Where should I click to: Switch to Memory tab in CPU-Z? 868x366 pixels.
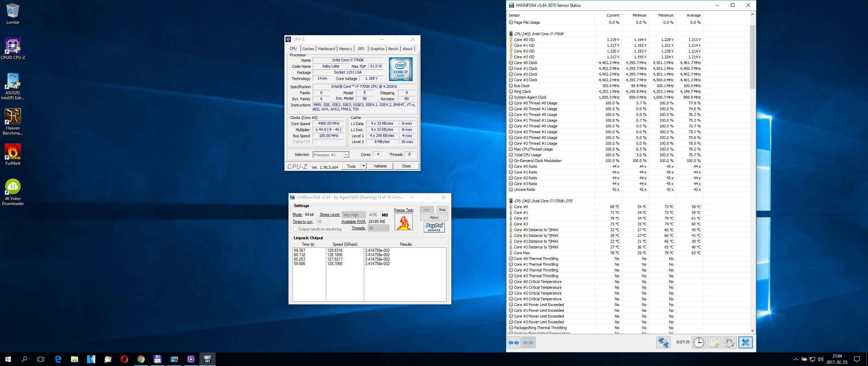click(x=346, y=49)
